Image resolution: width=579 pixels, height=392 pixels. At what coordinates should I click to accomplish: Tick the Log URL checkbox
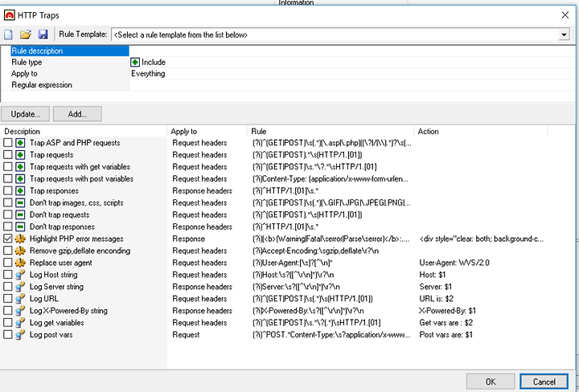[8, 299]
